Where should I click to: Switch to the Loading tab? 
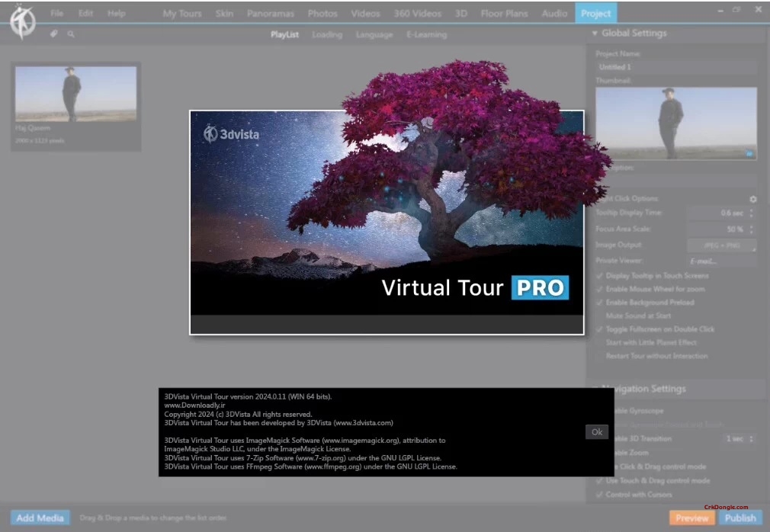click(327, 34)
